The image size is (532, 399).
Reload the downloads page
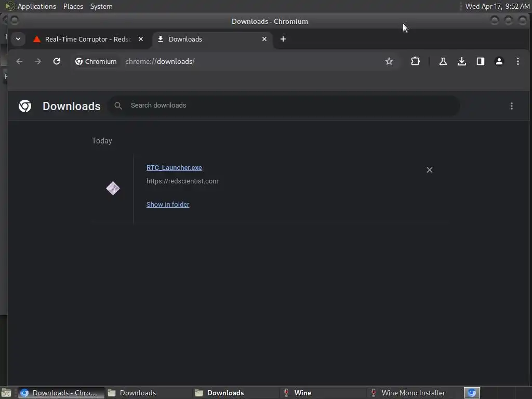click(x=57, y=61)
